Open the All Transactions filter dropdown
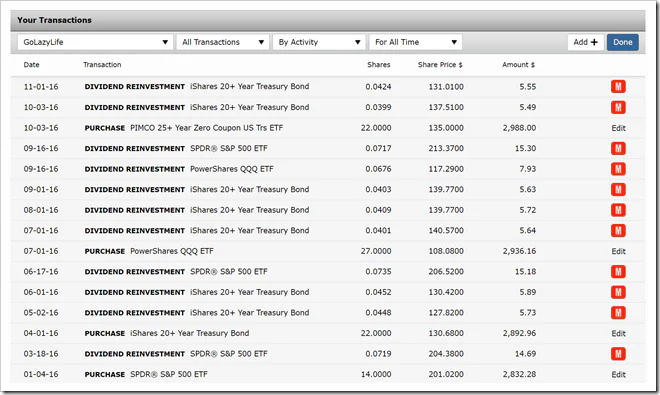Image resolution: width=660 pixels, height=395 pixels. click(223, 42)
